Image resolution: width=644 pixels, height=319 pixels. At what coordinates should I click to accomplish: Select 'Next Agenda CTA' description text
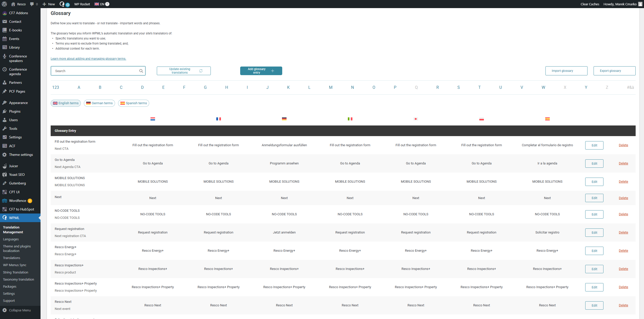pyautogui.click(x=67, y=167)
